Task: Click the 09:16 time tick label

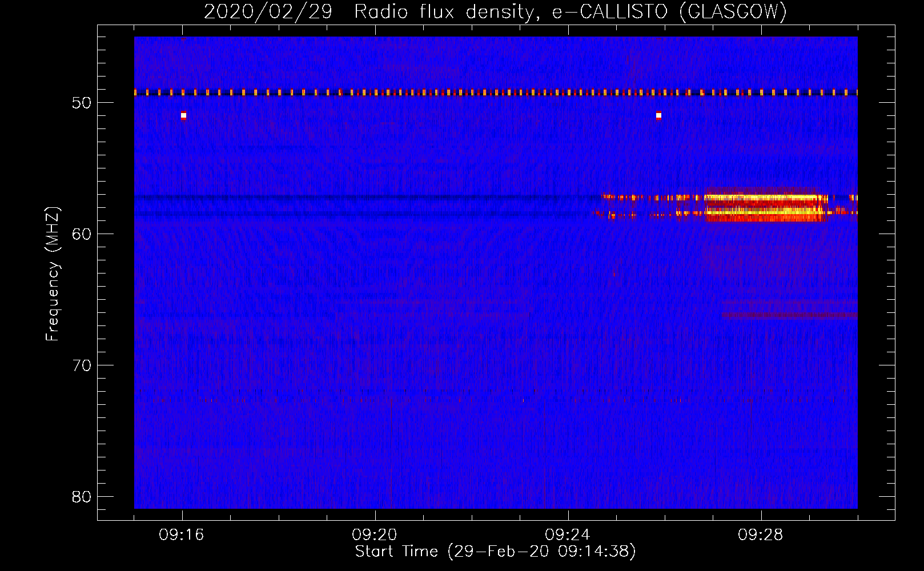Action: click(182, 535)
